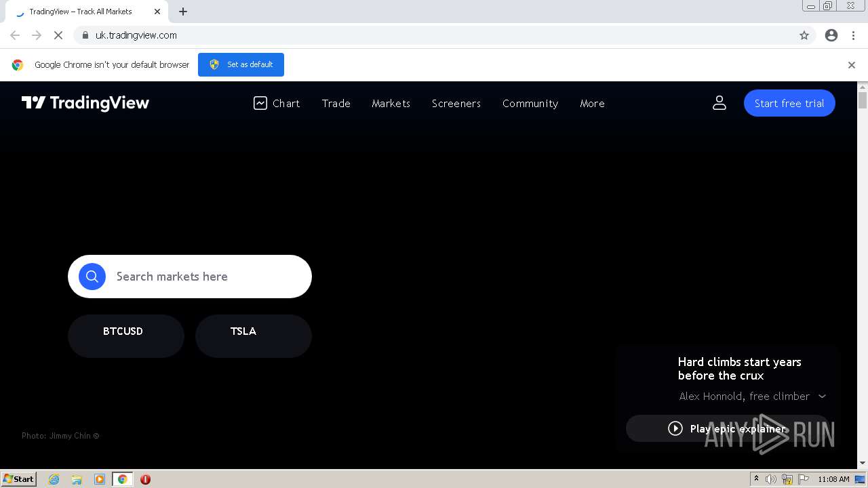This screenshot has width=868, height=488.
Task: Select the TradingView – Track All Markets tab
Action: (85, 12)
